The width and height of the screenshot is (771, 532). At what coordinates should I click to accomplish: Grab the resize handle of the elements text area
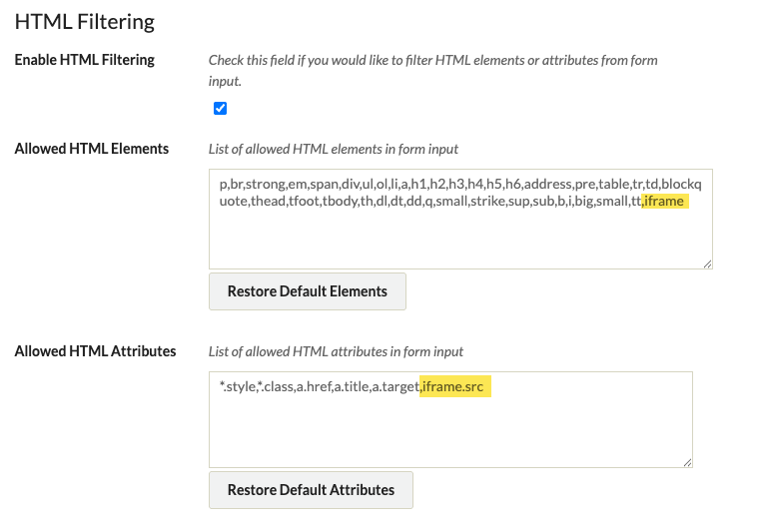[x=707, y=264]
